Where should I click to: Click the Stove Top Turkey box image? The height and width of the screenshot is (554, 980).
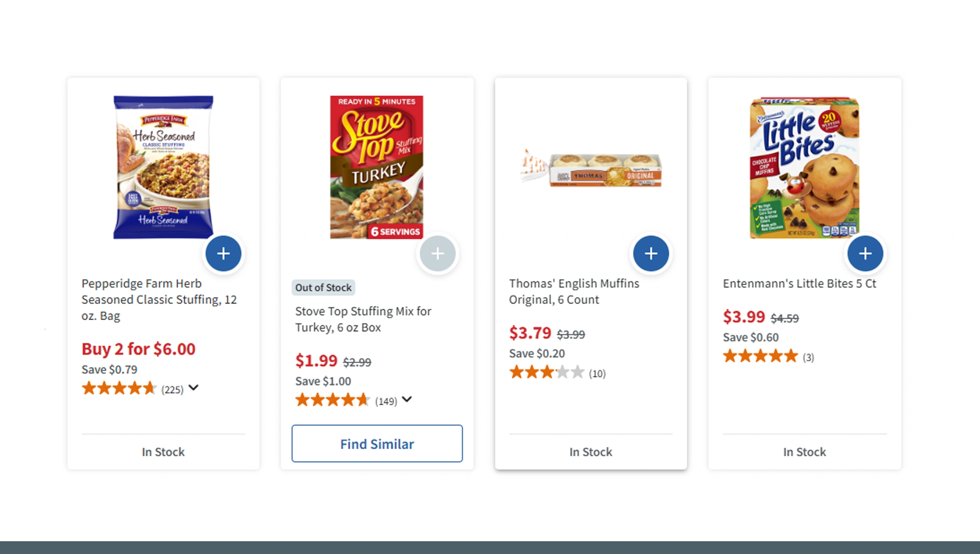376,167
